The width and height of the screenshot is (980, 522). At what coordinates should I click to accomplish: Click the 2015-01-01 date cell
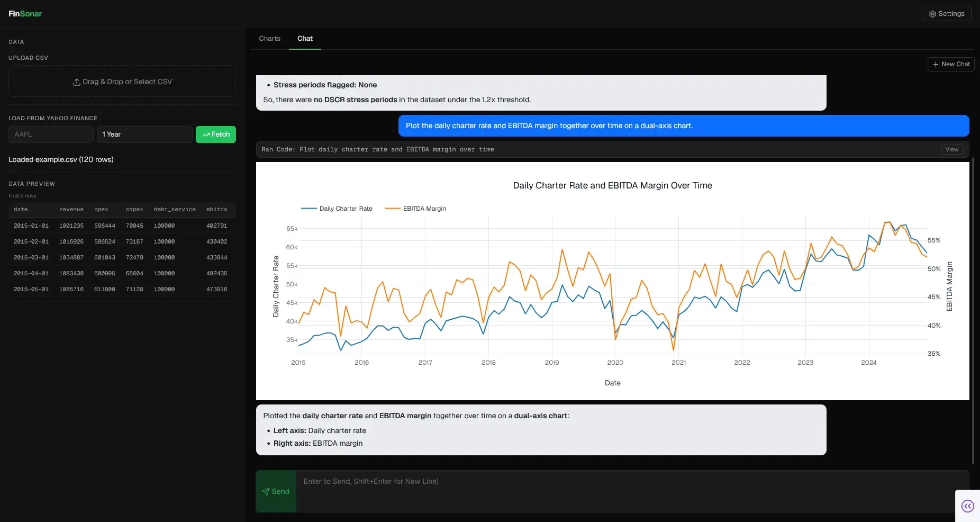tap(31, 226)
